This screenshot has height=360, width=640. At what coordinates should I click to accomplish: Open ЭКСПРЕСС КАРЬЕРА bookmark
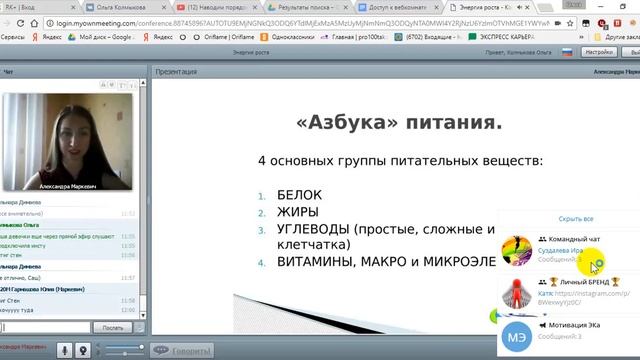coord(501,37)
